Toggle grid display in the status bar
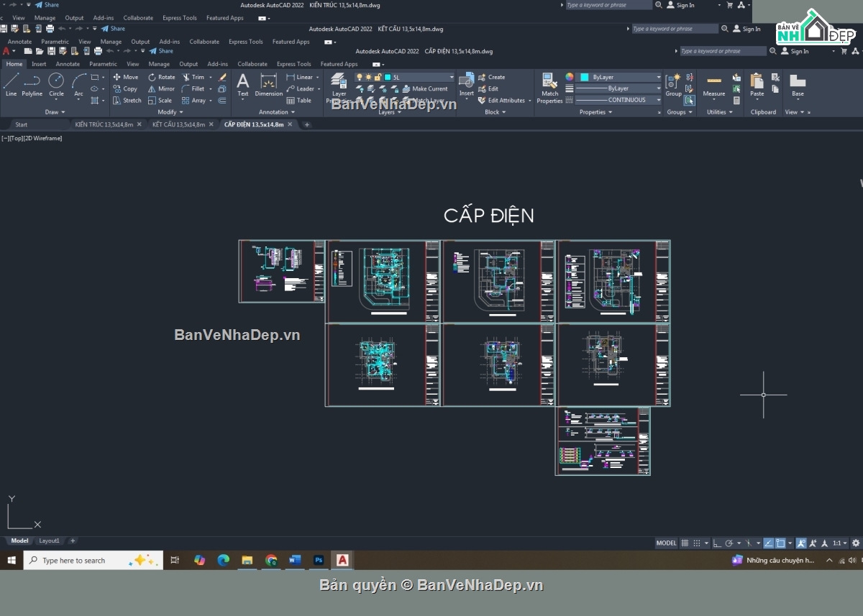The width and height of the screenshot is (863, 616). [x=685, y=543]
